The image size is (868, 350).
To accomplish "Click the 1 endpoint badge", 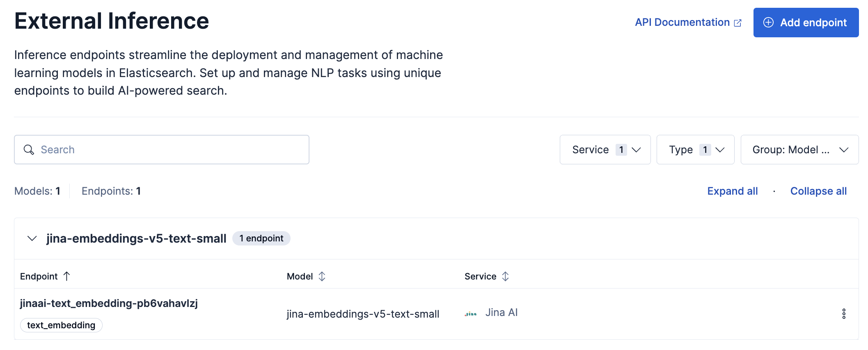I will [261, 239].
